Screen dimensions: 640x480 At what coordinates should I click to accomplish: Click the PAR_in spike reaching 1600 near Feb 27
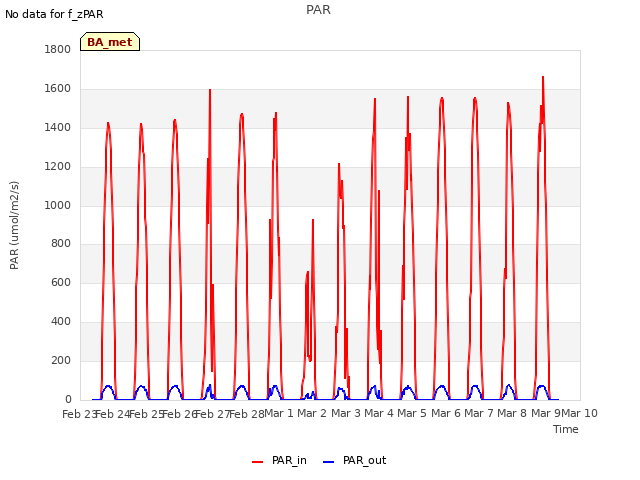[x=210, y=91]
